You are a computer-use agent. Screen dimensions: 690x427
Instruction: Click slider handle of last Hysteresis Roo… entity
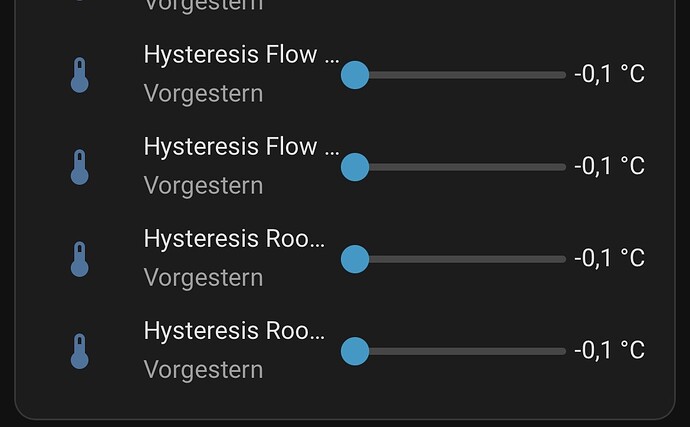click(x=355, y=351)
